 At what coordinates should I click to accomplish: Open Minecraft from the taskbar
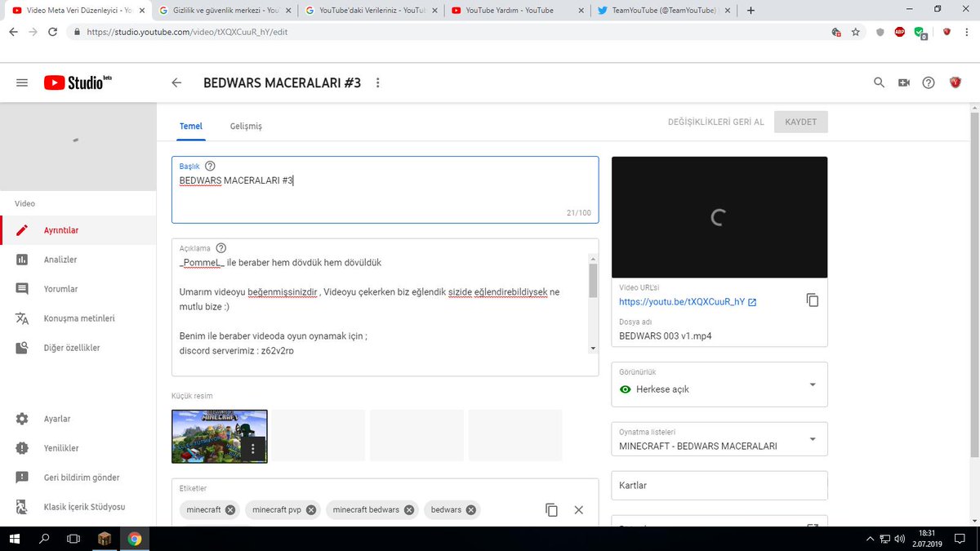(105, 539)
